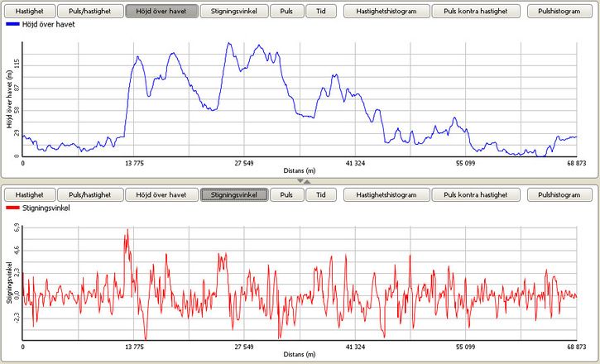The image size is (600, 364).
Task: Open Puls kontra hastighet top panel
Action: pyautogui.click(x=476, y=12)
